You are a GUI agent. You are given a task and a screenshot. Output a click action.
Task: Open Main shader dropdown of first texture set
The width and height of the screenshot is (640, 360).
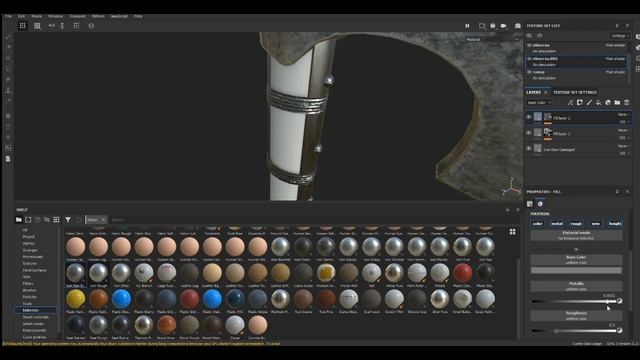[616, 45]
